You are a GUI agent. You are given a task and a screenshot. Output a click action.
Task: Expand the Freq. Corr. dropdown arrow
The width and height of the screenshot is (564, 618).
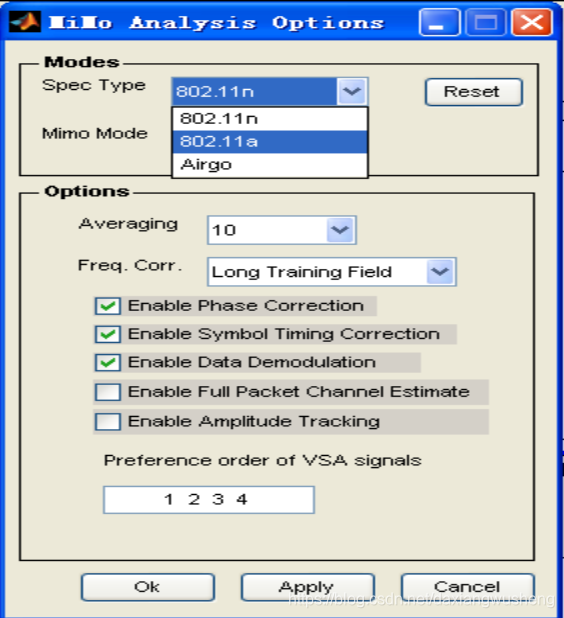click(440, 272)
